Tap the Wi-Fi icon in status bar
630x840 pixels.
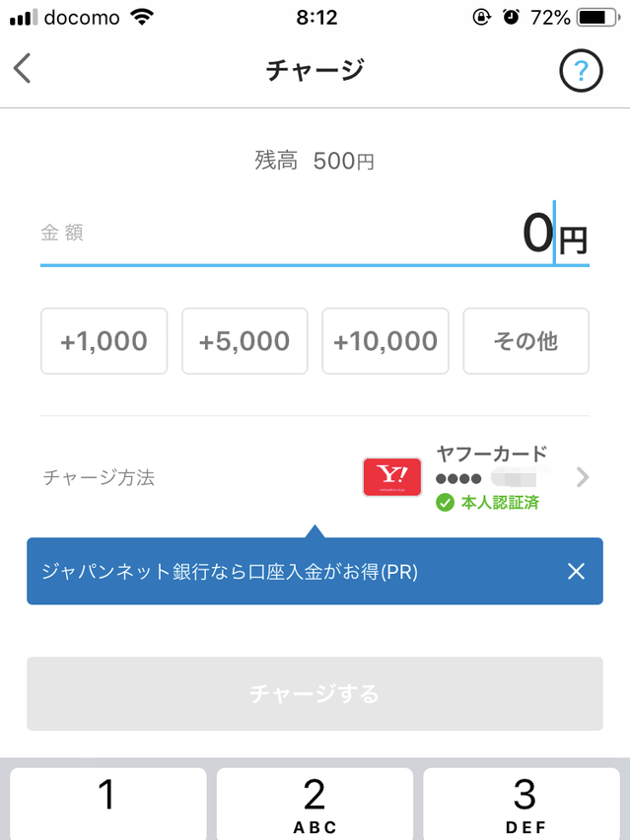coord(143,18)
